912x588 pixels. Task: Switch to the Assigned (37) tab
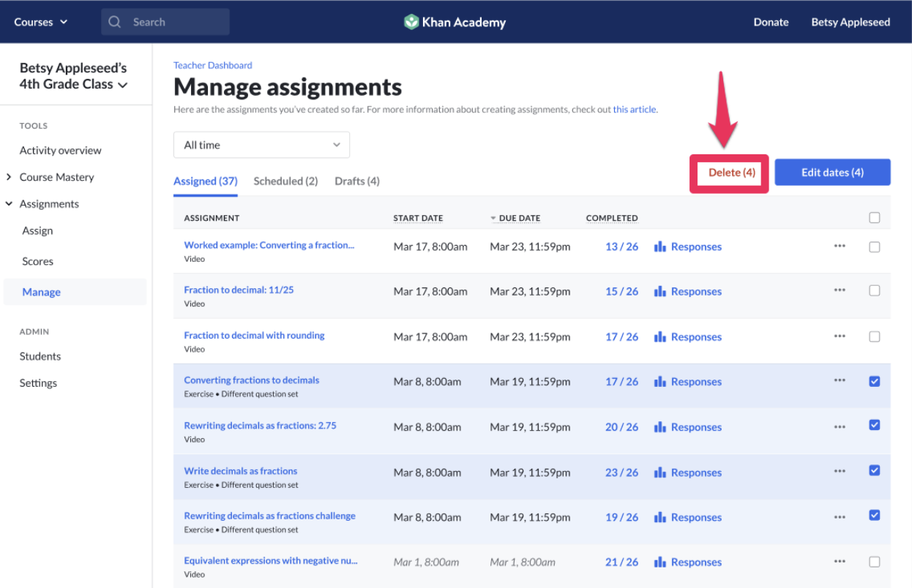click(206, 181)
